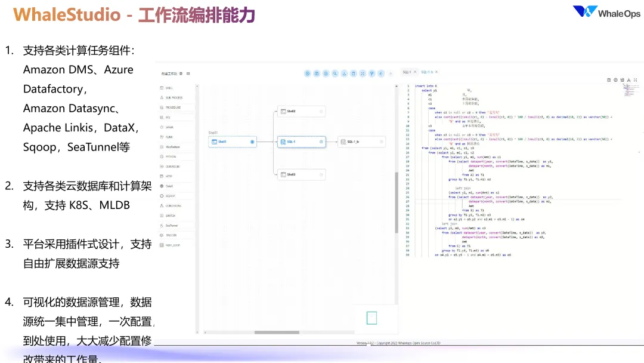Image resolution: width=644 pixels, height=363 pixels.
Task: Click the fullscreen expand icon in the canvas toolbar
Action: coord(363,73)
